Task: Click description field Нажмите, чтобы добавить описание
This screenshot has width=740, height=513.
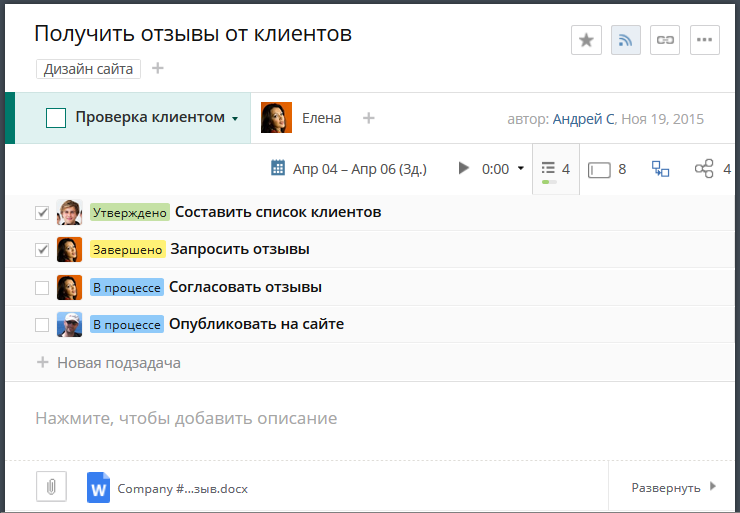Action: [x=186, y=418]
